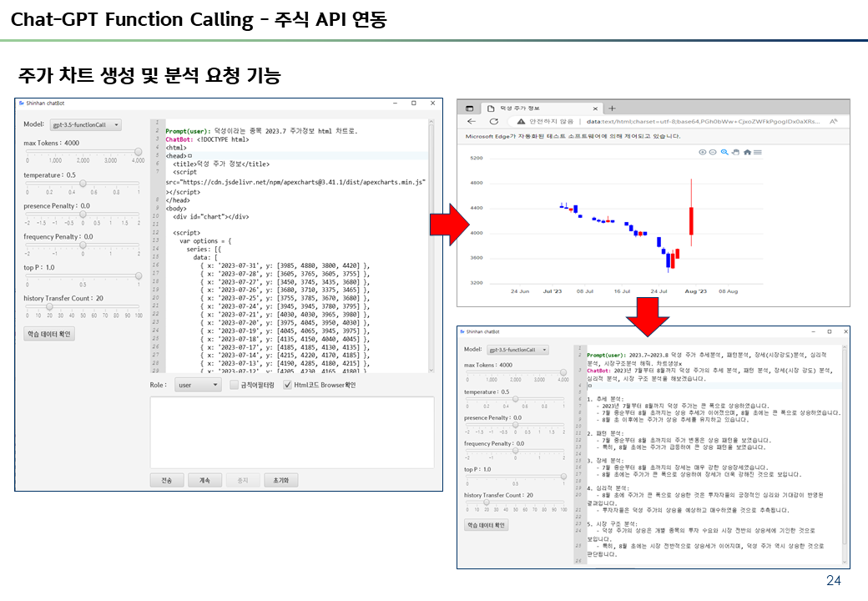
Task: Click the lower-right chat output scrollbar
Action: pyautogui.click(x=845, y=456)
